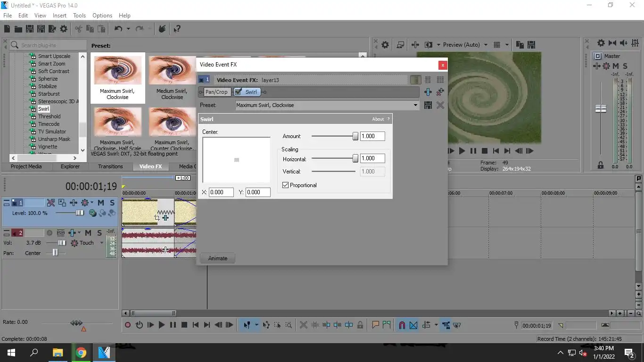Adjust track 1 Level slider
The image size is (644, 362).
(80, 213)
